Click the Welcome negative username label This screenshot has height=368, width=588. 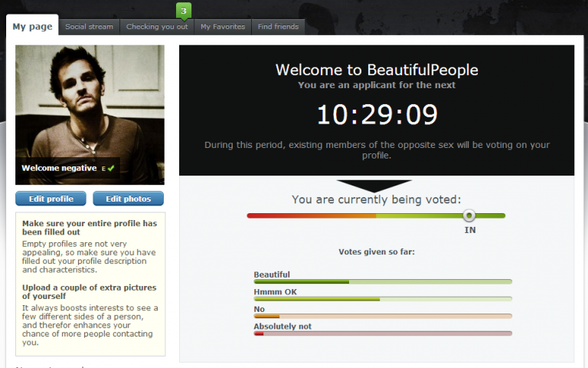(59, 168)
